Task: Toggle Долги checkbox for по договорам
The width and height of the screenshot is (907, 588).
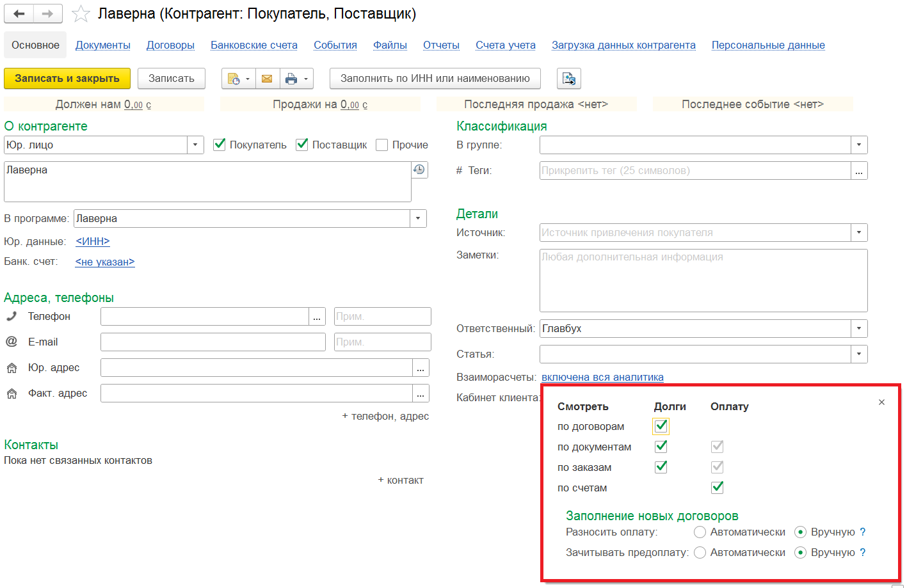Action: point(661,426)
